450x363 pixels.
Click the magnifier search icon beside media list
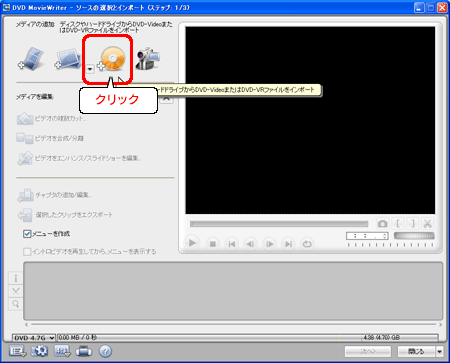click(x=16, y=304)
